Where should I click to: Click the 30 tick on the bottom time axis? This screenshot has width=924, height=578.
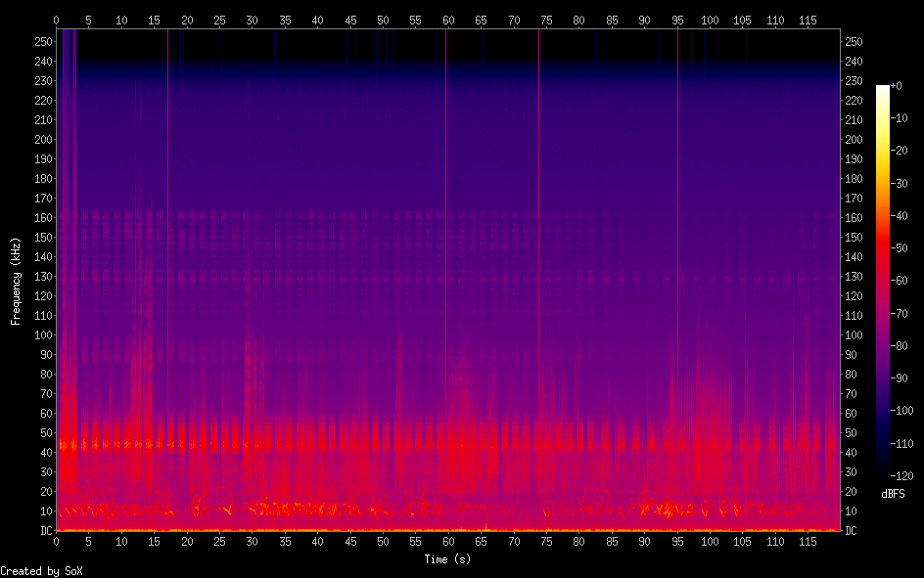[x=253, y=542]
